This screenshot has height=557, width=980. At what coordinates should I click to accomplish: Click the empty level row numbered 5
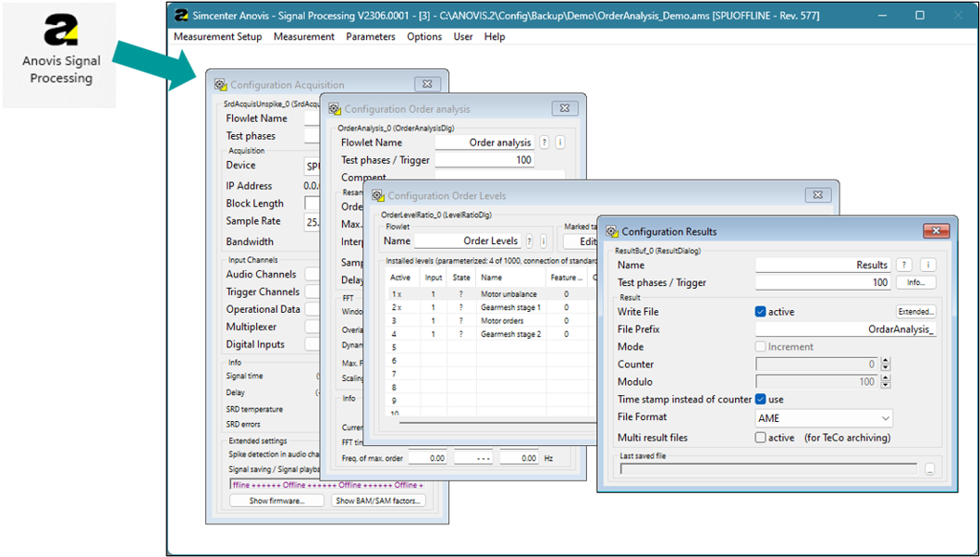tap(491, 348)
